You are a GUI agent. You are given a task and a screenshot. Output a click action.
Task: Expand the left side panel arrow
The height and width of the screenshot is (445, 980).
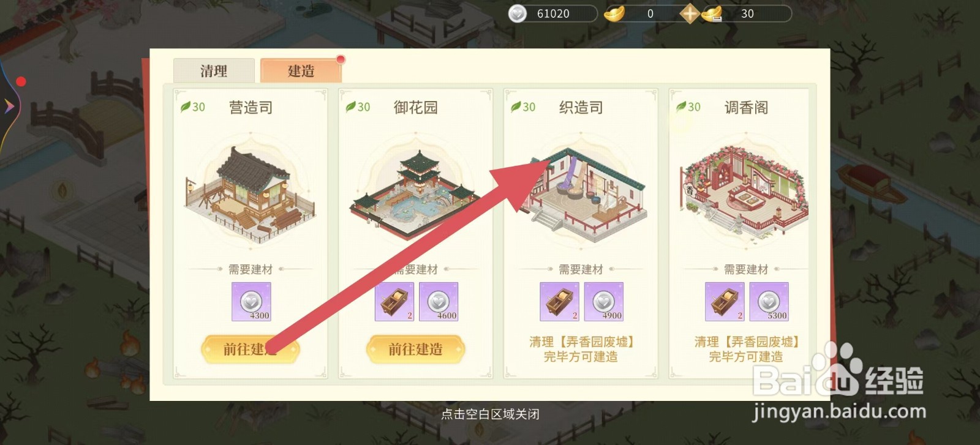coord(9,106)
